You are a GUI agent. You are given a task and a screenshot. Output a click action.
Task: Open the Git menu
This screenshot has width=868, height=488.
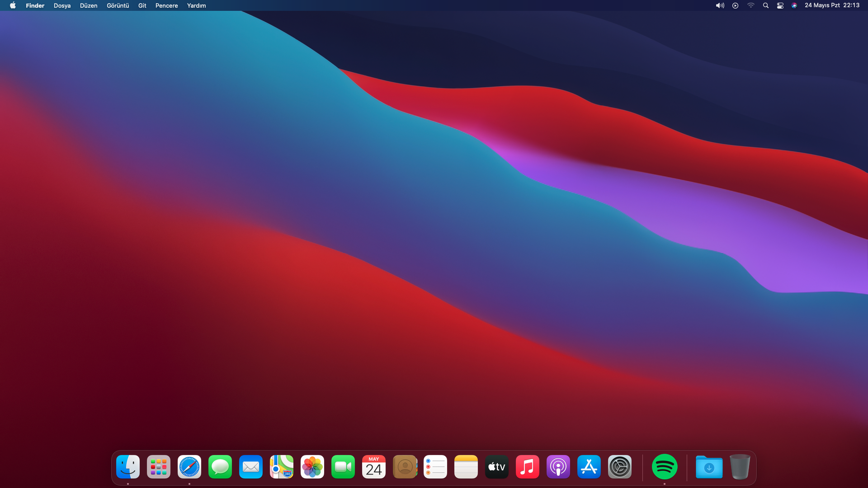point(142,5)
